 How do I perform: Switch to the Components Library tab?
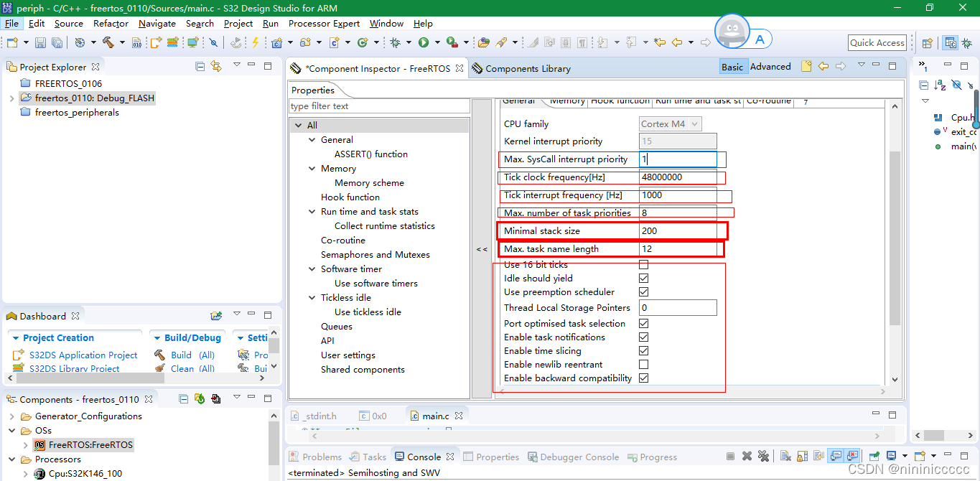[521, 68]
